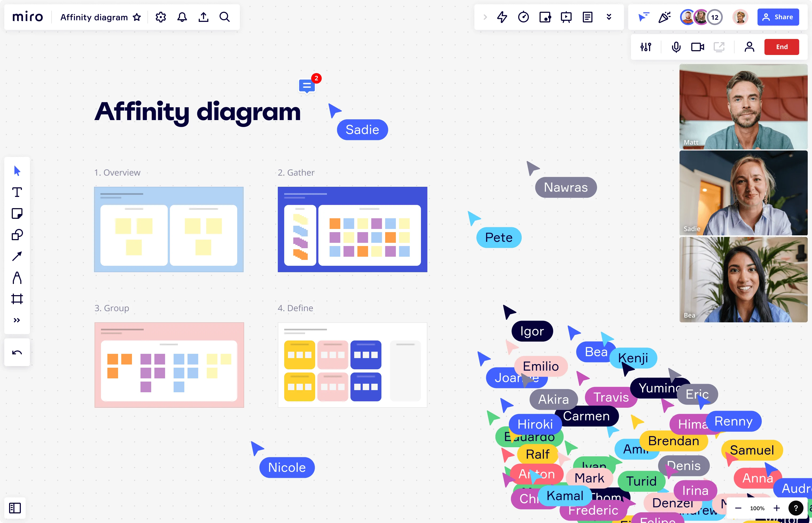812x523 pixels.
Task: Toggle the expand more tools chevron
Action: pyautogui.click(x=17, y=319)
